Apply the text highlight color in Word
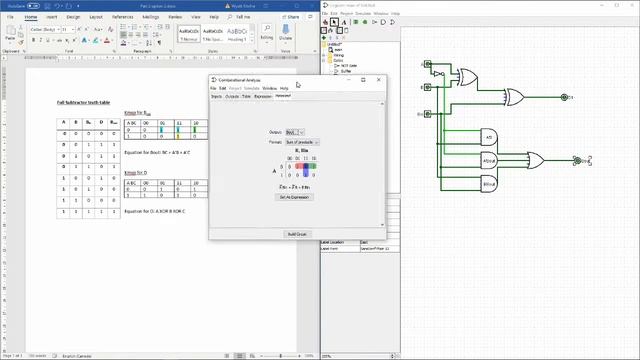This screenshot has height=360, width=640. coord(96,40)
